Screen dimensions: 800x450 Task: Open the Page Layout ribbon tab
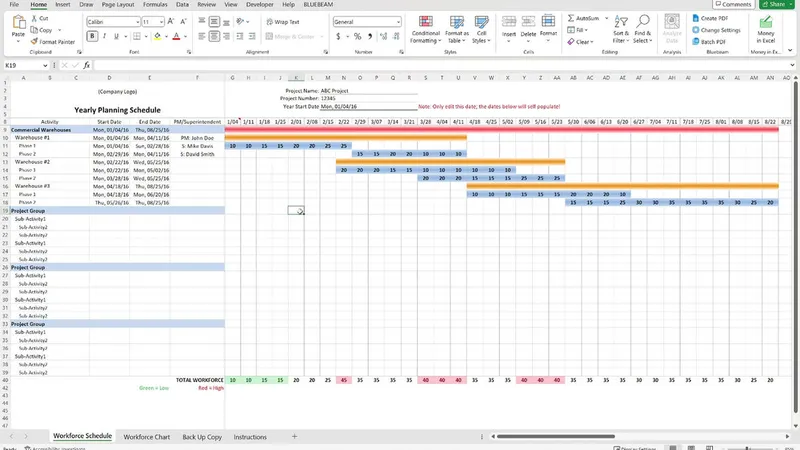118,5
